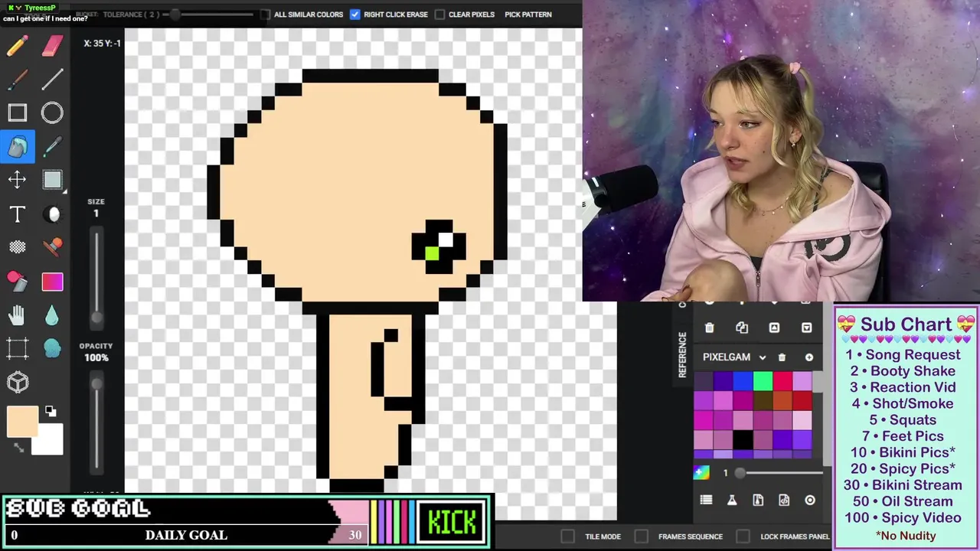This screenshot has height=551, width=980.
Task: Select the Blur droplet tool
Action: (x=52, y=315)
